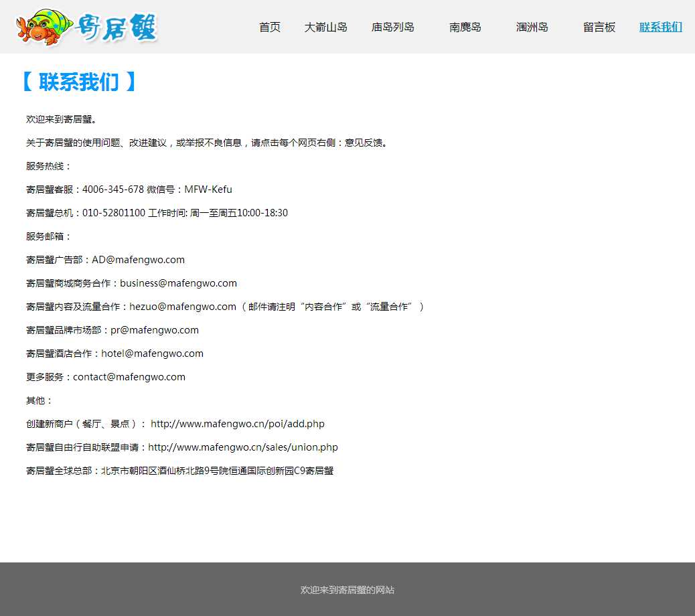The width and height of the screenshot is (695, 616).
Task: Open the poi/add.php URL link
Action: [238, 424]
